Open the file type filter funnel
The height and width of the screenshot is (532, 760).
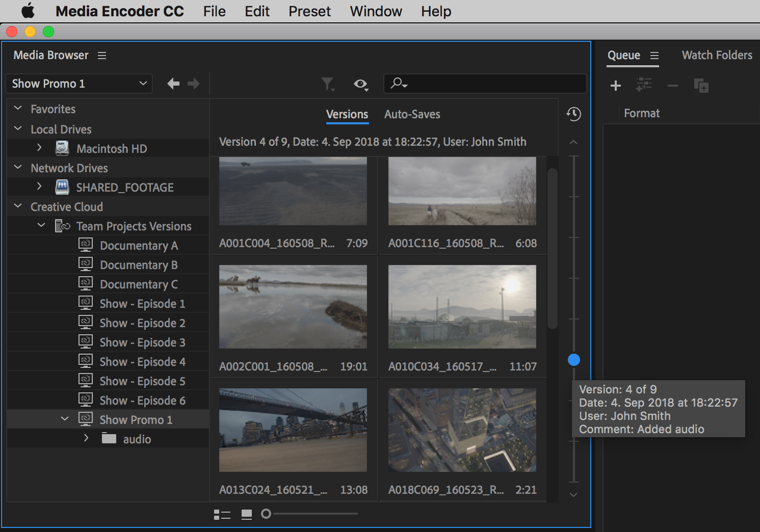[x=328, y=84]
